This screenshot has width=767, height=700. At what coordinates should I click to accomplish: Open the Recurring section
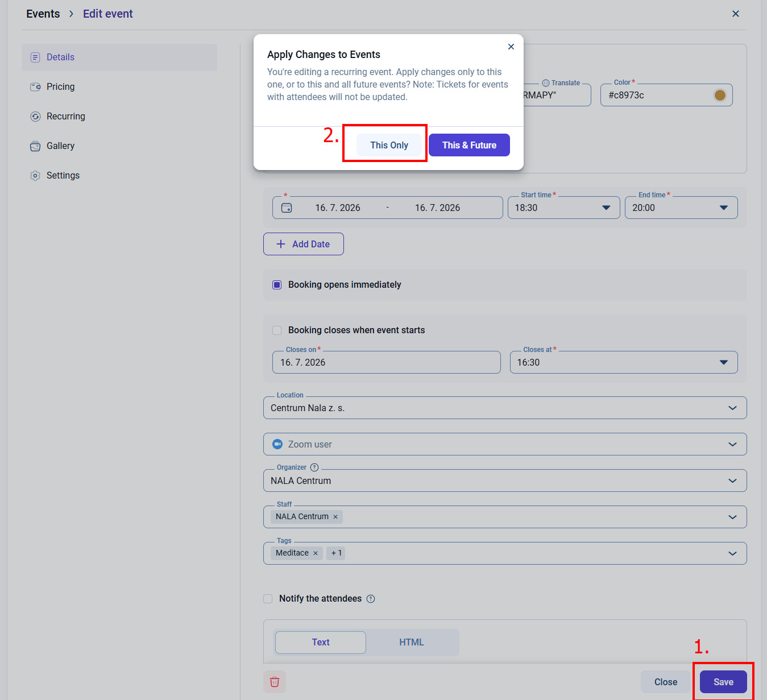tap(119, 117)
